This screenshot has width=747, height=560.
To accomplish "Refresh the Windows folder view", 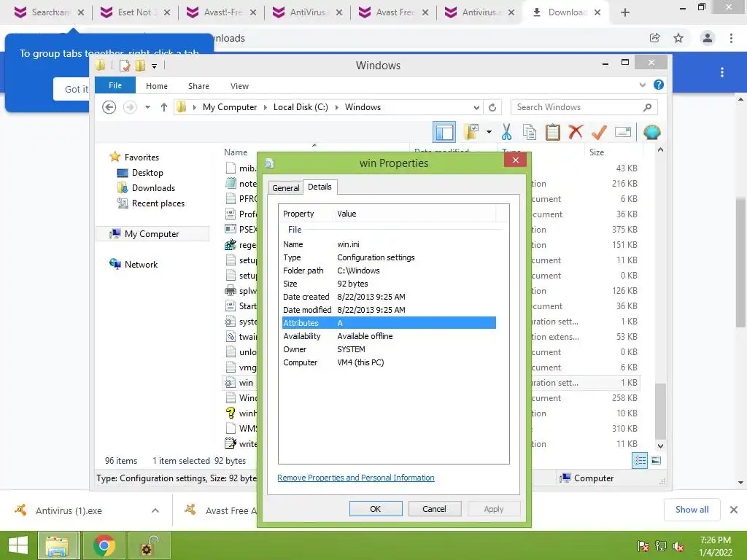I will [492, 107].
